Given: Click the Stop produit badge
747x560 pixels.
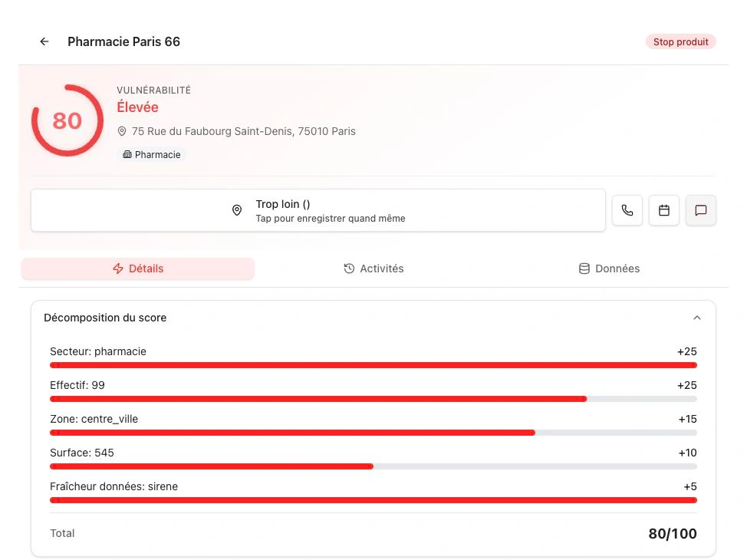Looking at the screenshot, I should [x=681, y=42].
